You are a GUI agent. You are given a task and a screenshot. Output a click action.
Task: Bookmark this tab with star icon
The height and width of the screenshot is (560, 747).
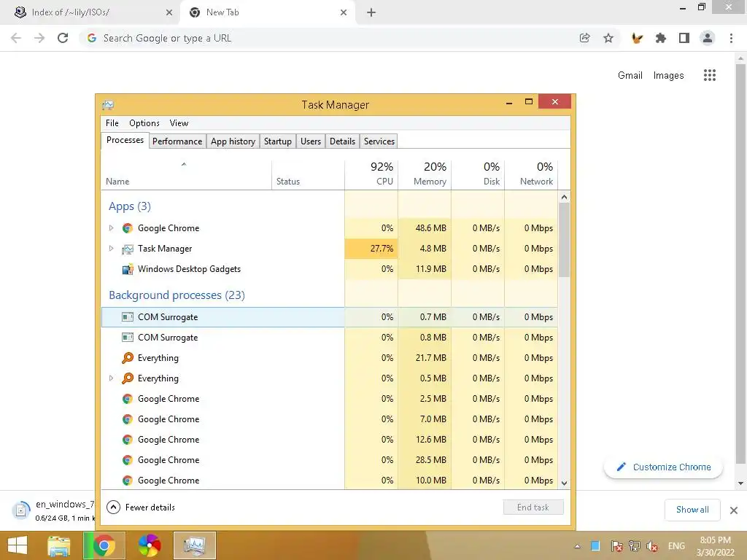[608, 38]
